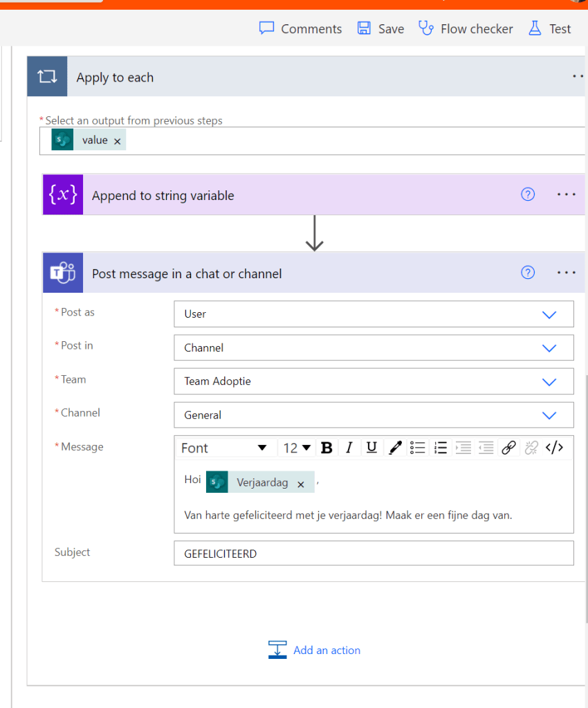Switch to code view in message editor
Screen dimensions: 588x708
pos(554,448)
